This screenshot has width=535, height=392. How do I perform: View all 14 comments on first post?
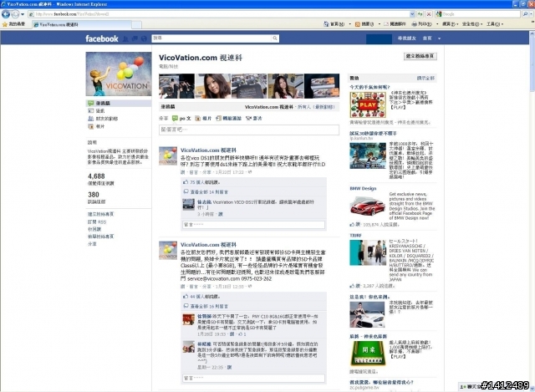click(x=209, y=192)
